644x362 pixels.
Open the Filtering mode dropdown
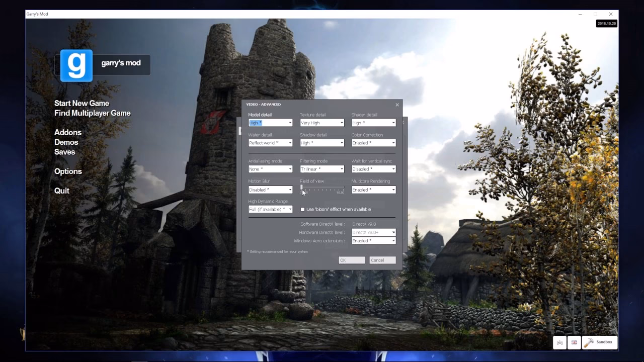pos(322,169)
